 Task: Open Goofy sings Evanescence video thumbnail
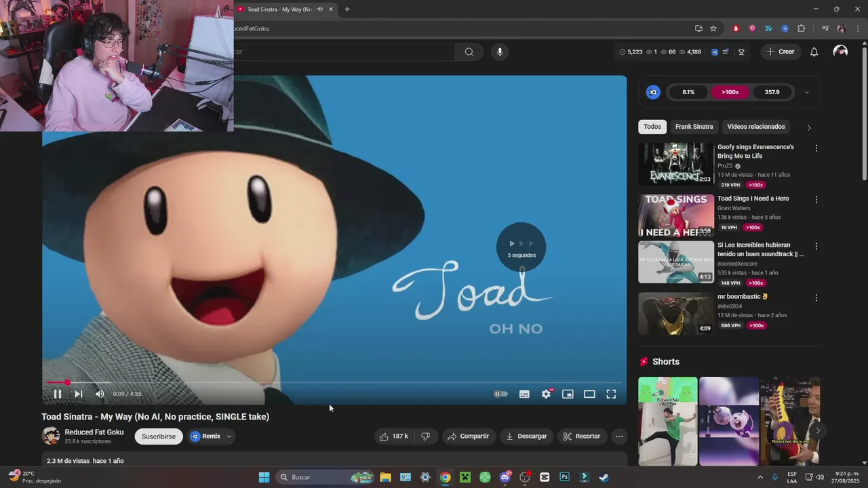coord(676,164)
